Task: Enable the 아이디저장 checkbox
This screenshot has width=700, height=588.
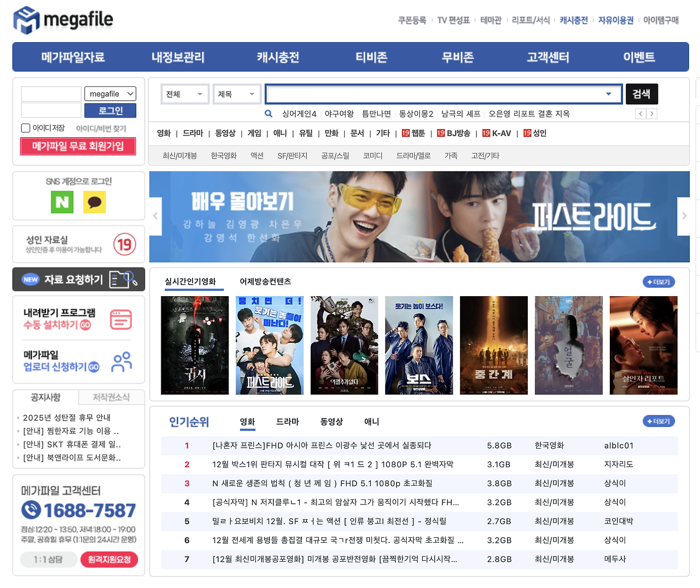Action: click(x=25, y=128)
